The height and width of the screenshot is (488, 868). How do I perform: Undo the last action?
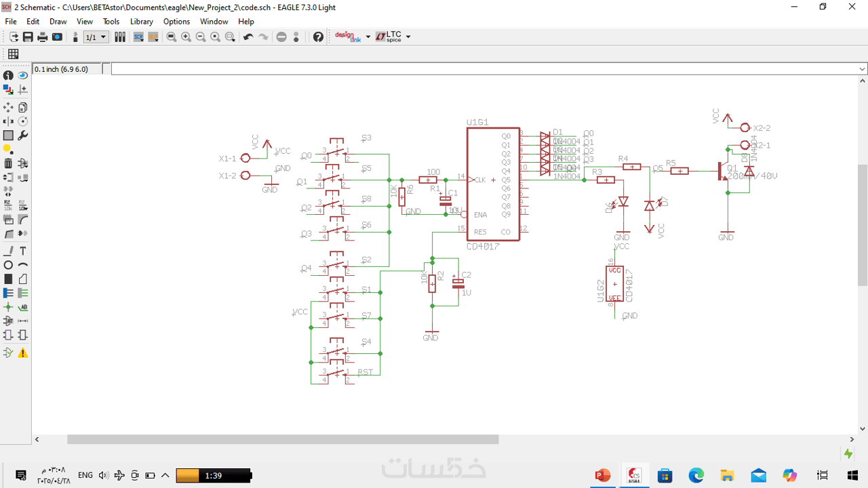point(248,37)
